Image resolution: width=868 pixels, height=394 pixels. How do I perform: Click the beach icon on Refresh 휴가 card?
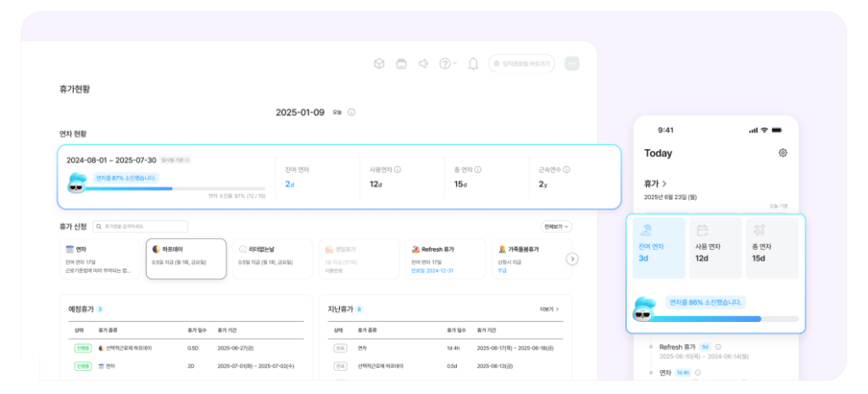415,250
